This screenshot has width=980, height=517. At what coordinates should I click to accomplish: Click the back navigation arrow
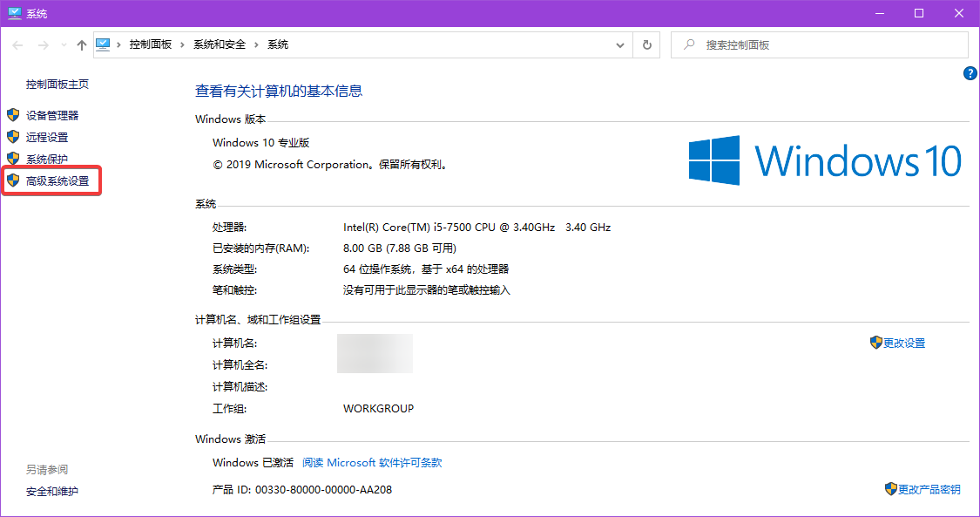tap(18, 44)
